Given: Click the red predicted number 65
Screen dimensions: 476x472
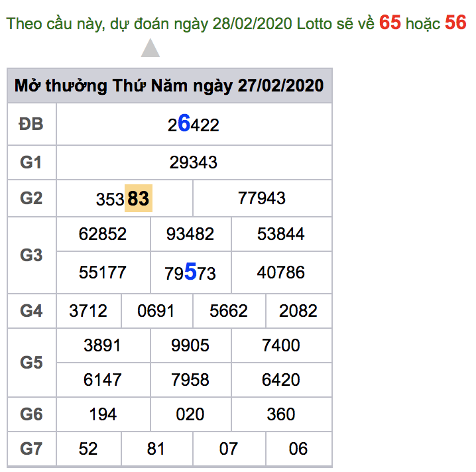Looking at the screenshot, I should (390, 23).
